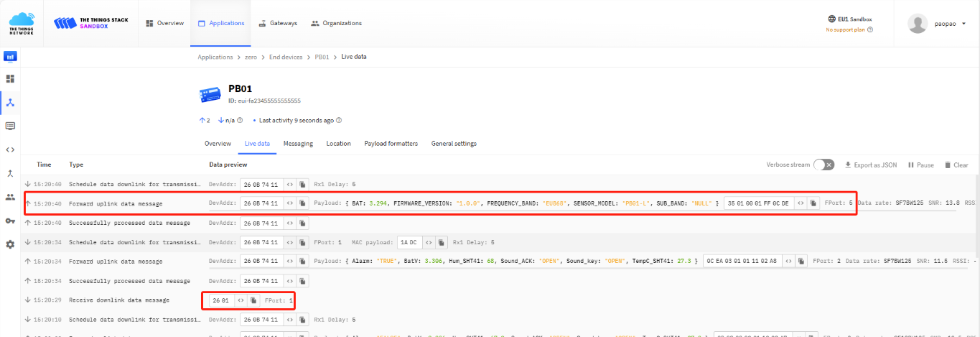
Task: Select the Live data tab
Action: coord(257,144)
